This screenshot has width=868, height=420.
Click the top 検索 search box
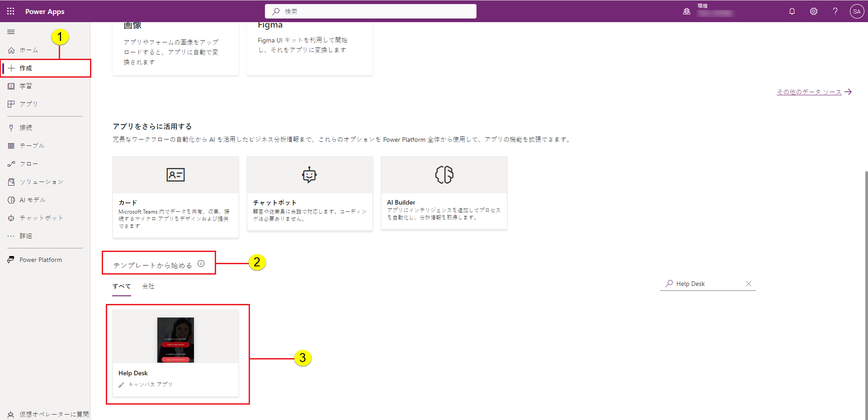point(371,11)
